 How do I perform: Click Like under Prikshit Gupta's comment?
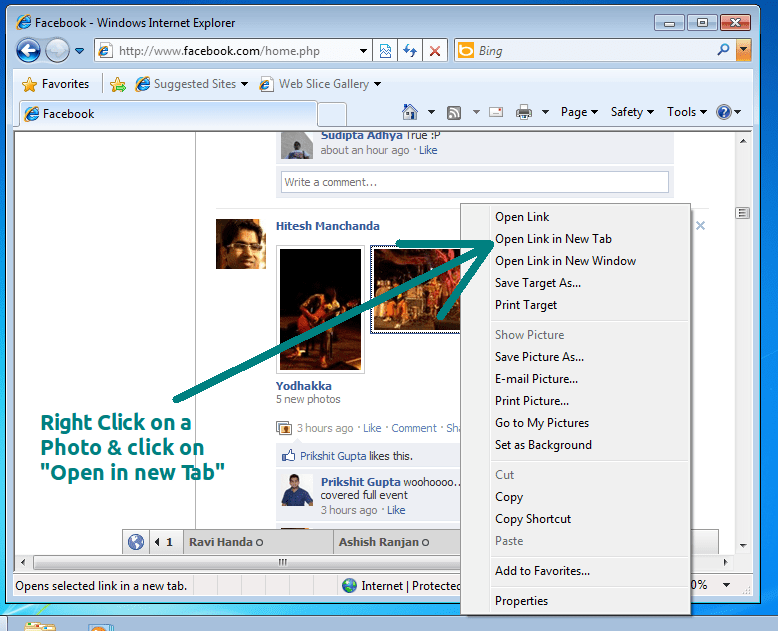click(x=396, y=509)
